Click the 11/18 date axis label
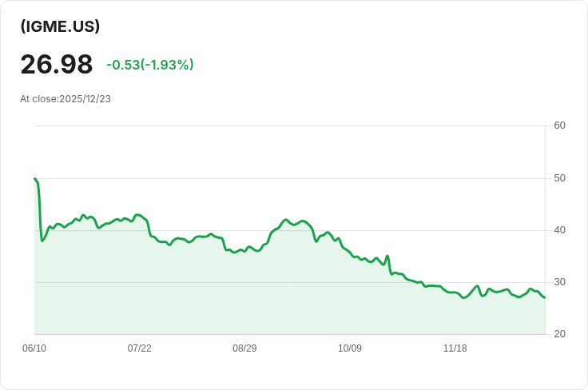 pos(455,348)
